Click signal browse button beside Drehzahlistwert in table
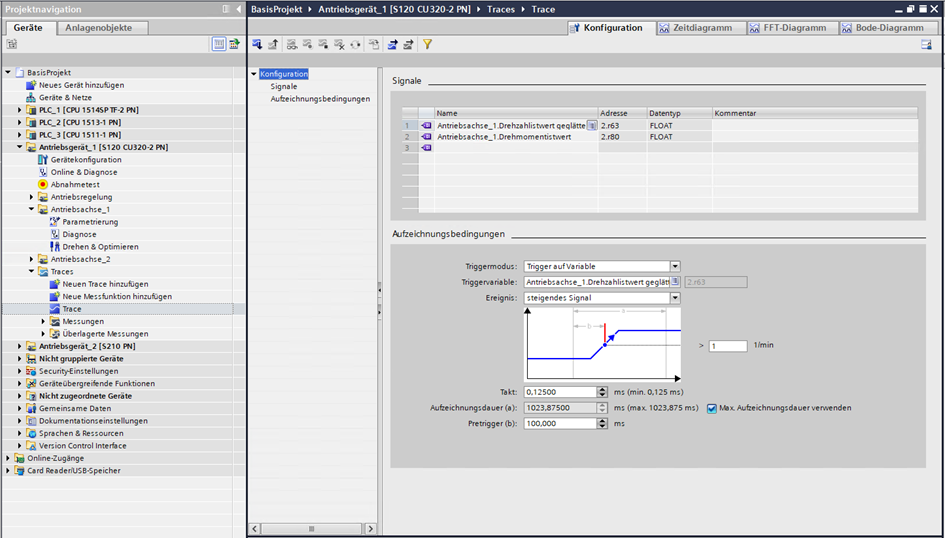The image size is (945, 538). [x=592, y=126]
